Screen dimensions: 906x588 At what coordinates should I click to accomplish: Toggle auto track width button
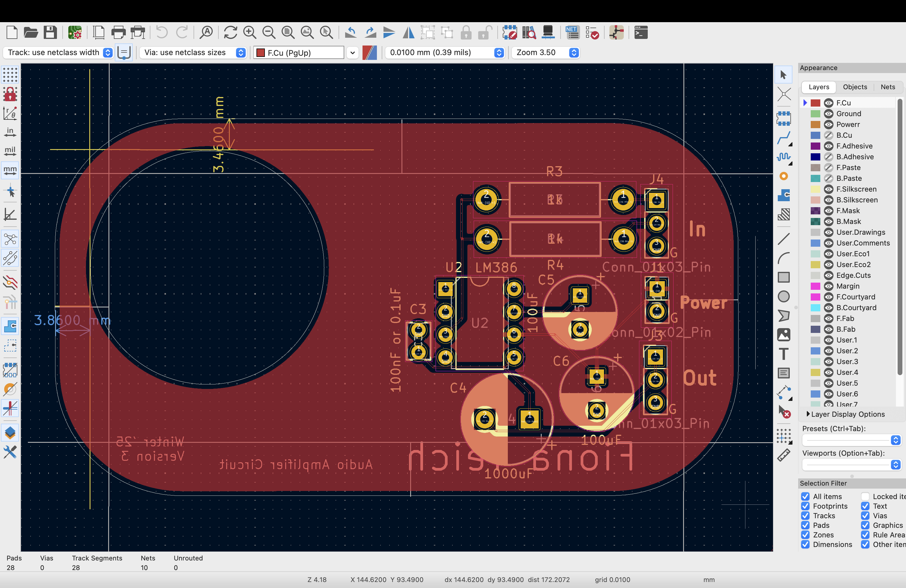point(124,52)
